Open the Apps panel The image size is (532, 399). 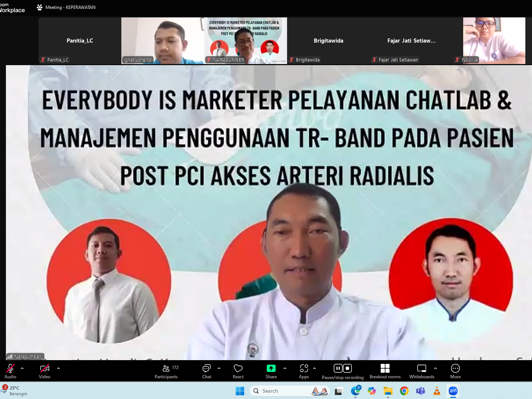pyautogui.click(x=304, y=371)
